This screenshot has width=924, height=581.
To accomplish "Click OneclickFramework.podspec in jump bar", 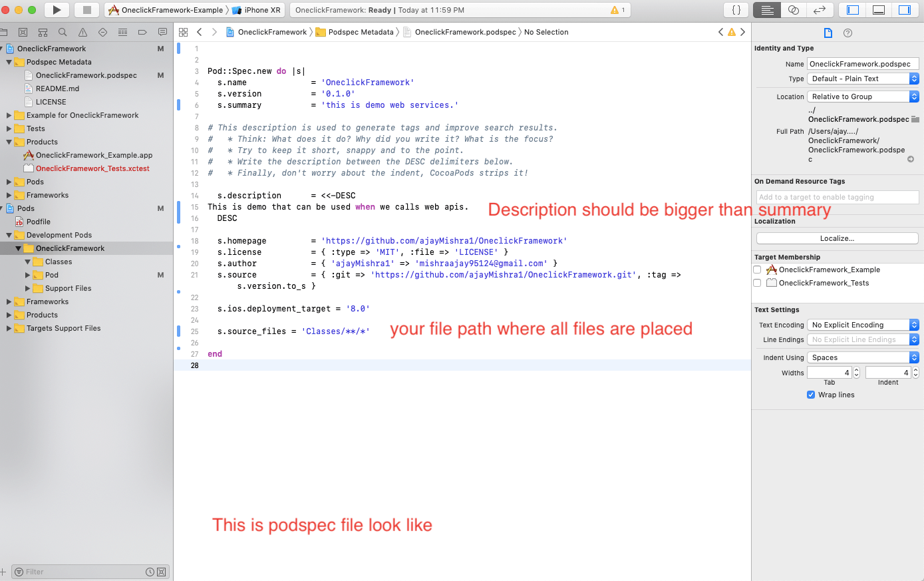I will click(460, 32).
